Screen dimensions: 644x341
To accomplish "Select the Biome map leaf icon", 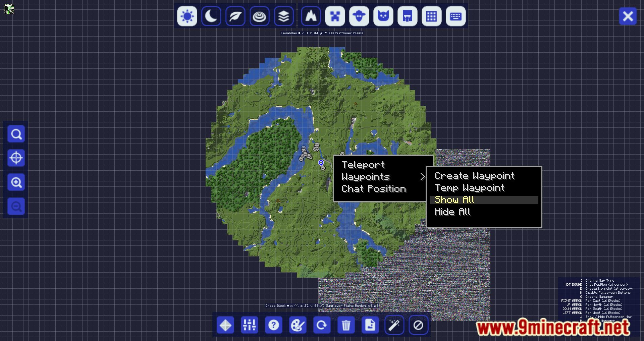I will click(235, 16).
